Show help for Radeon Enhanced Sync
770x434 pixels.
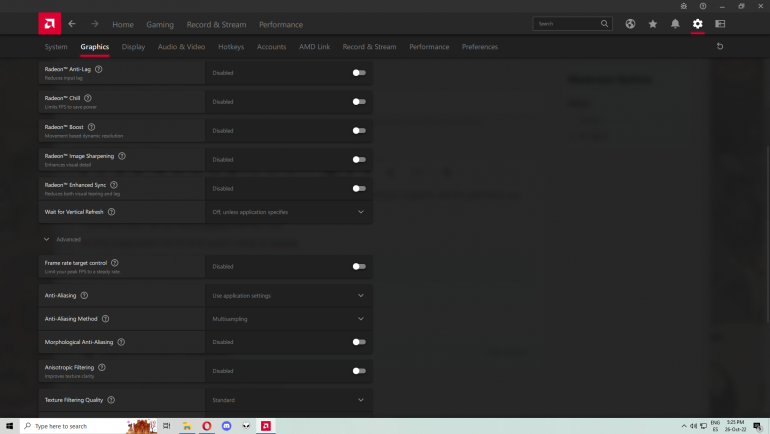click(114, 185)
